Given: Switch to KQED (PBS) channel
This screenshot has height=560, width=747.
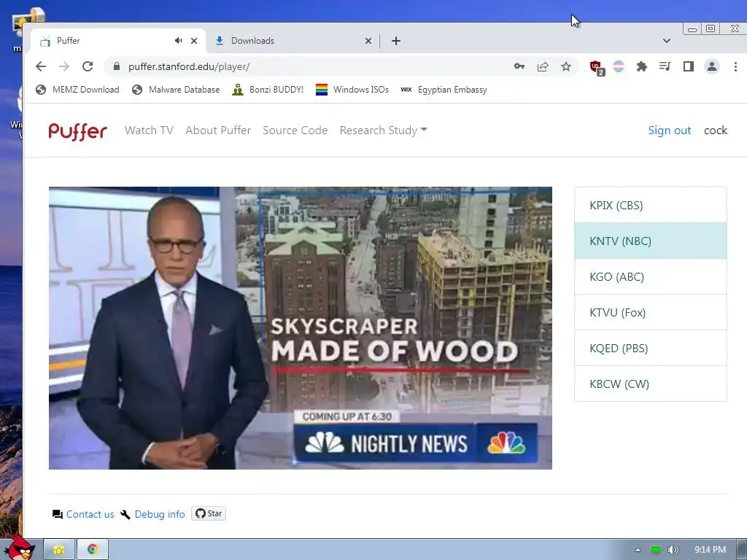Looking at the screenshot, I should pyautogui.click(x=650, y=348).
